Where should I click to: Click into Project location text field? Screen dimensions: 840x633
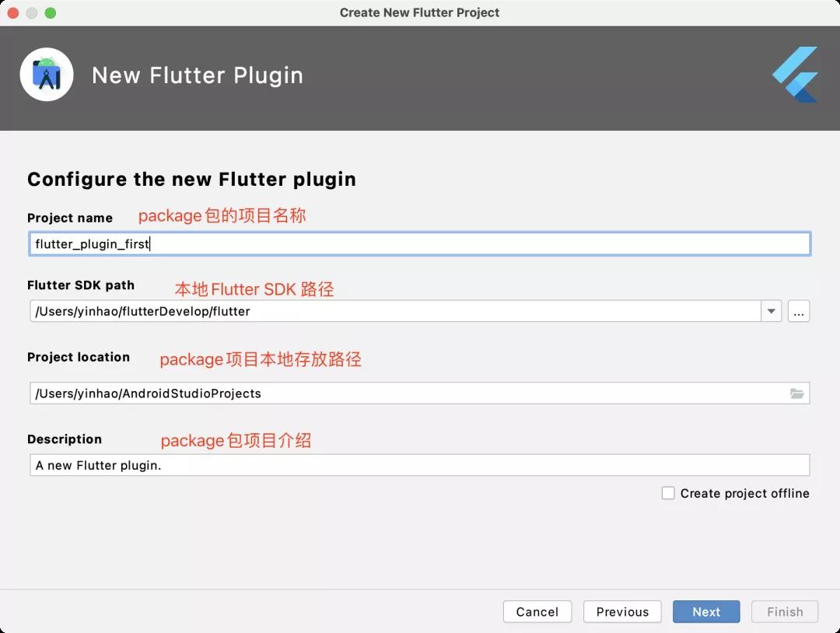419,393
